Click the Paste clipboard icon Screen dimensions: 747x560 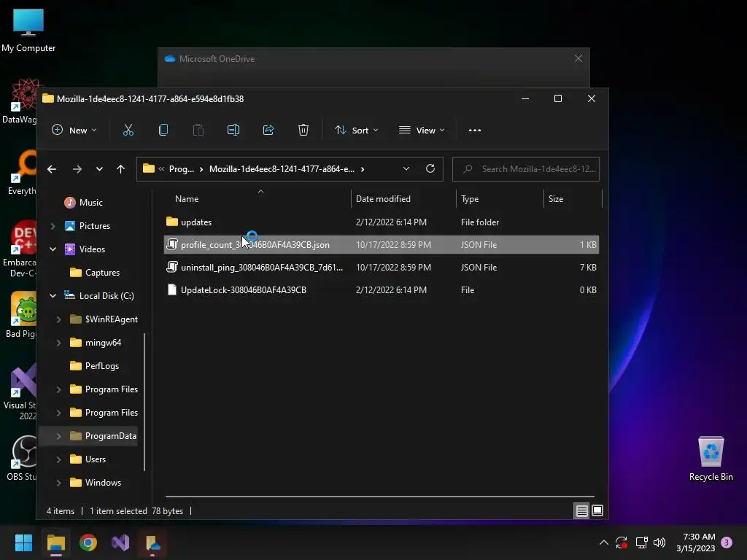tap(198, 130)
